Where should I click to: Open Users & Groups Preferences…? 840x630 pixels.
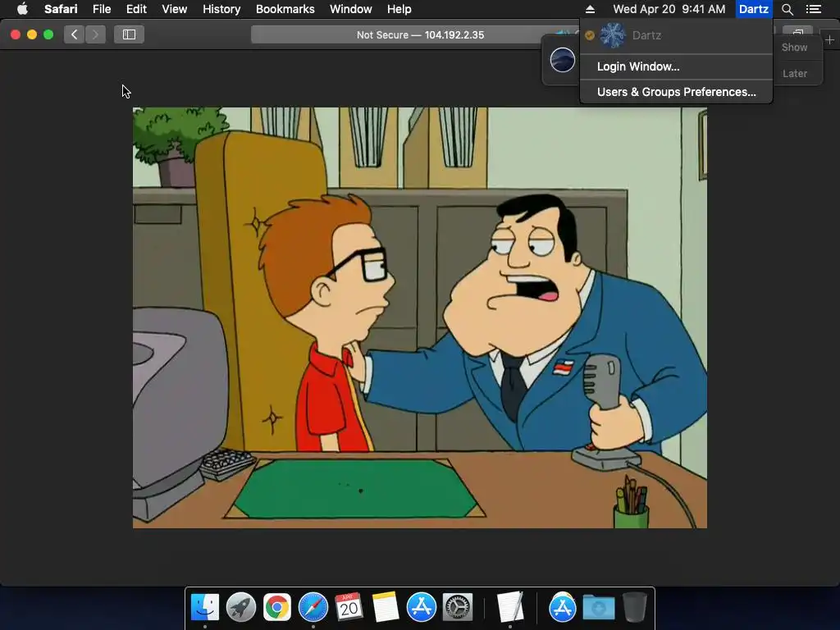(676, 92)
